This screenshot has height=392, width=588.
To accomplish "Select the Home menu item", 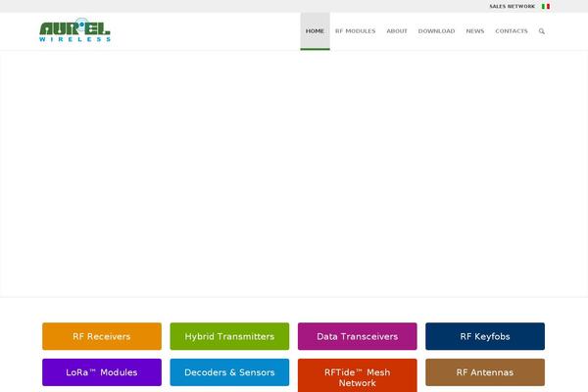I will 315,31.
